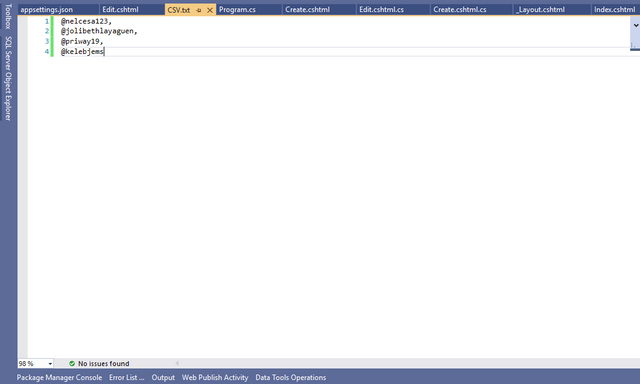This screenshot has width=640, height=384.
Task: Click line number 1 in gutter
Action: click(x=47, y=21)
